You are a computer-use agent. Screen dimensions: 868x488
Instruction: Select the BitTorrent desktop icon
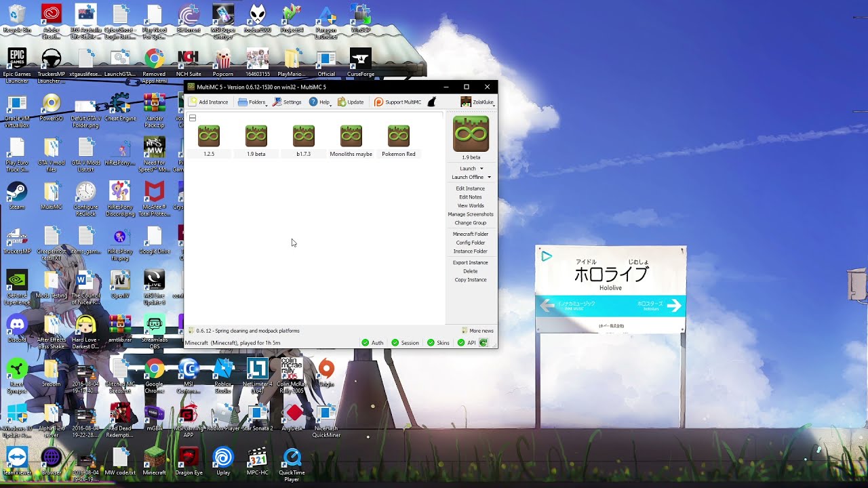click(x=189, y=19)
